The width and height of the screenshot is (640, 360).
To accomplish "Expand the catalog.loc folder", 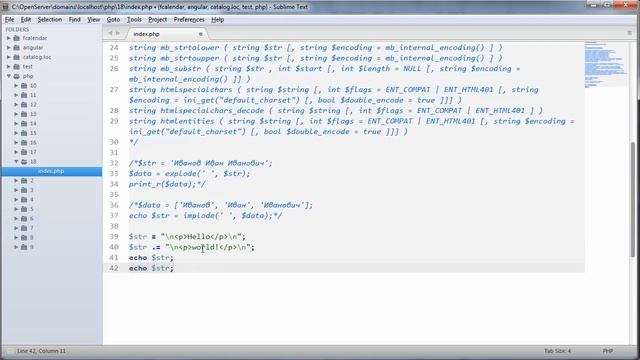I will coord(9,57).
